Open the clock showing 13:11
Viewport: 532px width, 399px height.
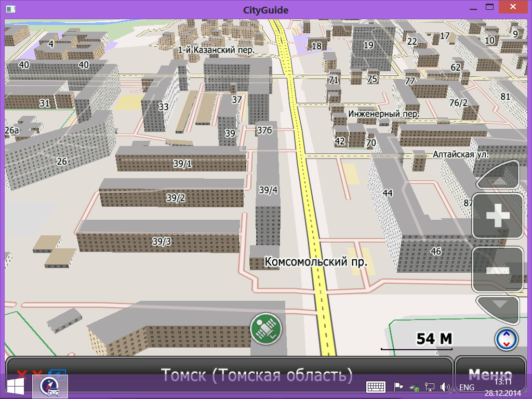tap(502, 387)
